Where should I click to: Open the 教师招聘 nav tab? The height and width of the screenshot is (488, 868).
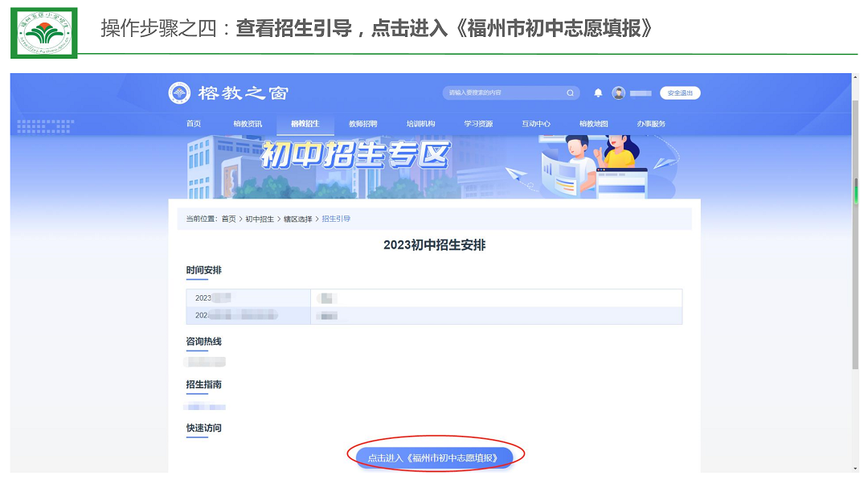point(362,124)
